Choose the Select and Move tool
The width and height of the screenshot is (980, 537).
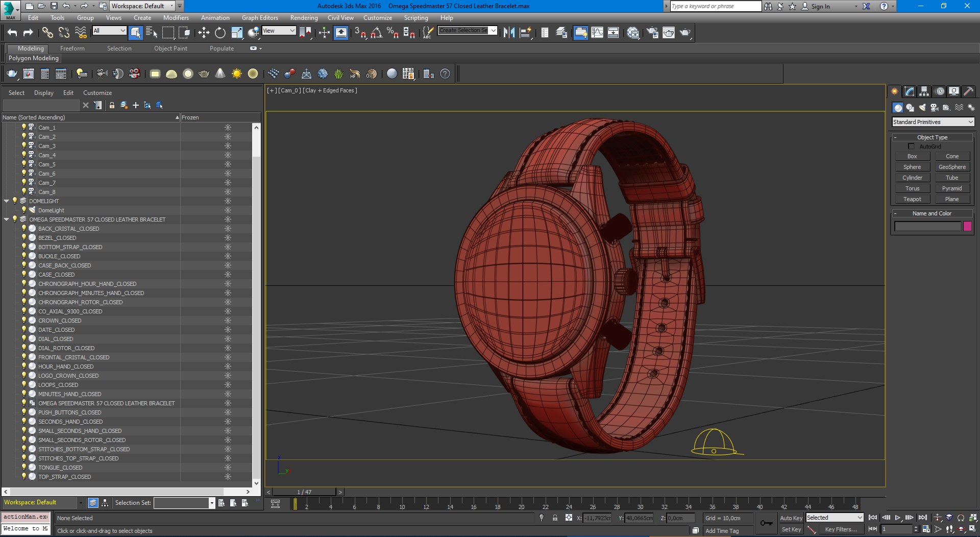click(x=204, y=33)
